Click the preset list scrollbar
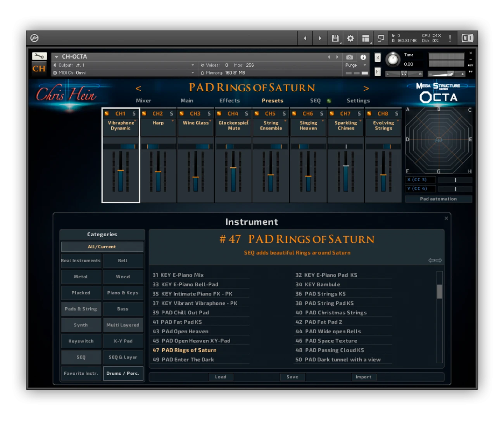 click(x=440, y=291)
